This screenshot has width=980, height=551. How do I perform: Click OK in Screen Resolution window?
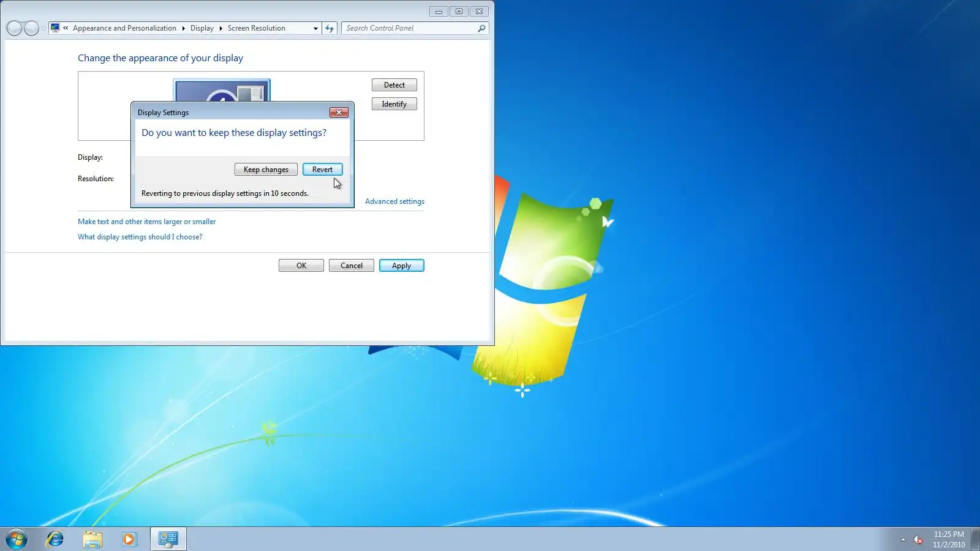click(301, 266)
